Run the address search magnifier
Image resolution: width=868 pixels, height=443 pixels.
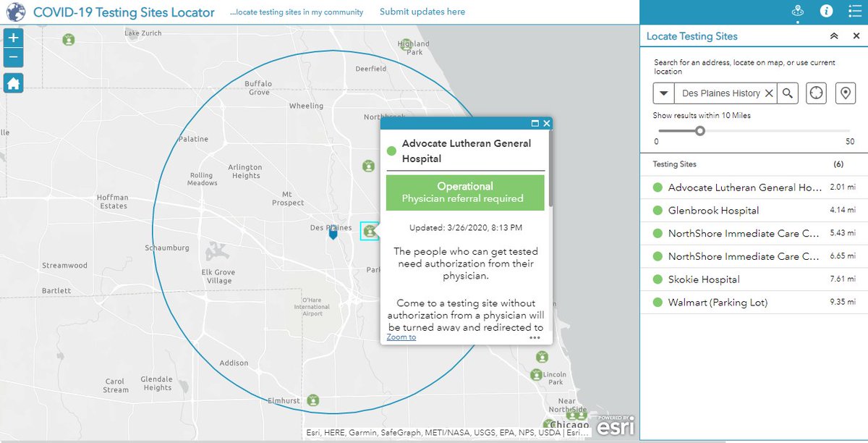[x=788, y=93]
